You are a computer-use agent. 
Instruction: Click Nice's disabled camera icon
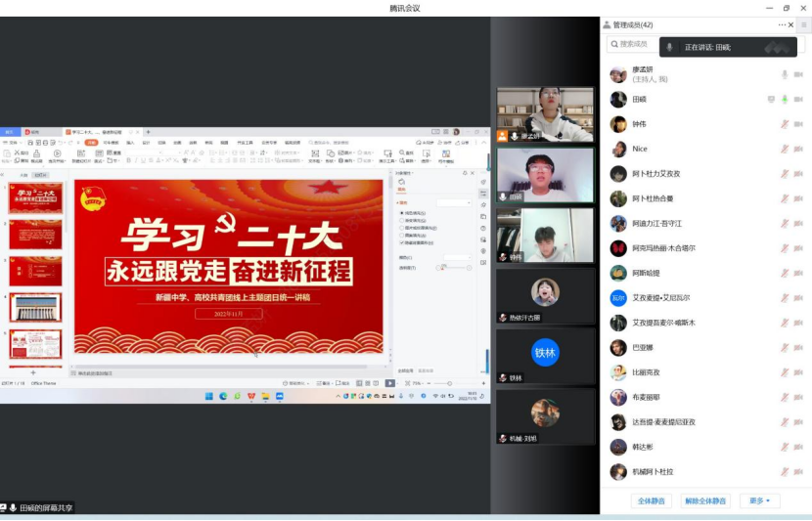tap(798, 150)
